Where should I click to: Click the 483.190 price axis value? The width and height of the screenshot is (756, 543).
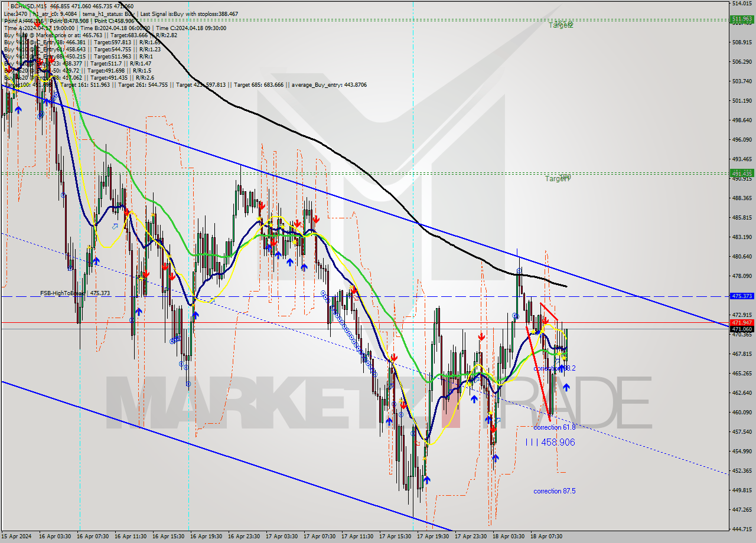(742, 237)
